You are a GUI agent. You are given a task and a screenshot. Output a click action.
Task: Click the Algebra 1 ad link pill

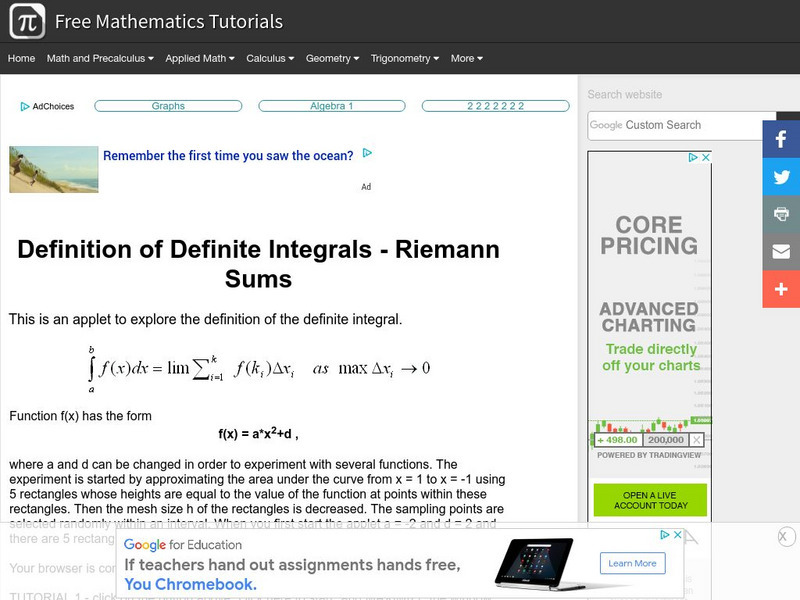(x=332, y=106)
